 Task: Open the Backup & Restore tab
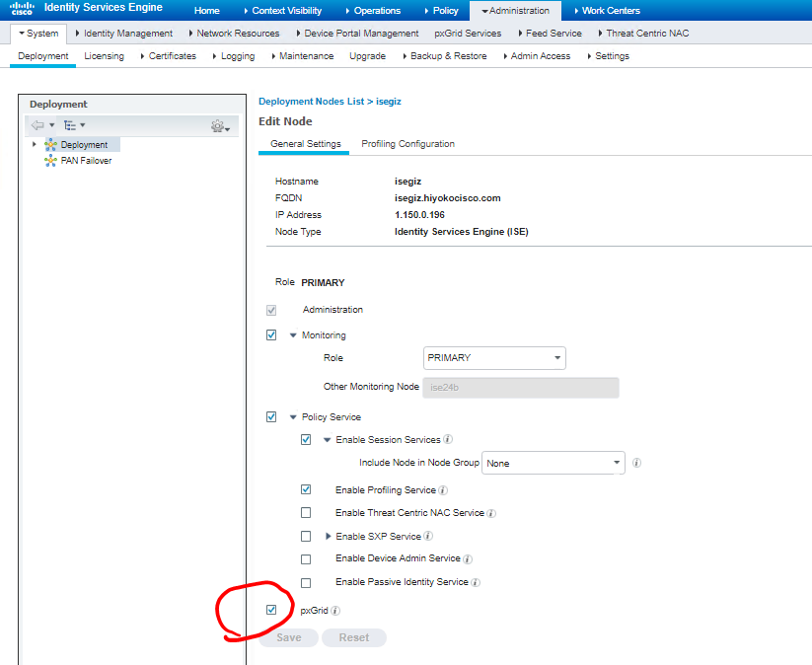(x=445, y=56)
